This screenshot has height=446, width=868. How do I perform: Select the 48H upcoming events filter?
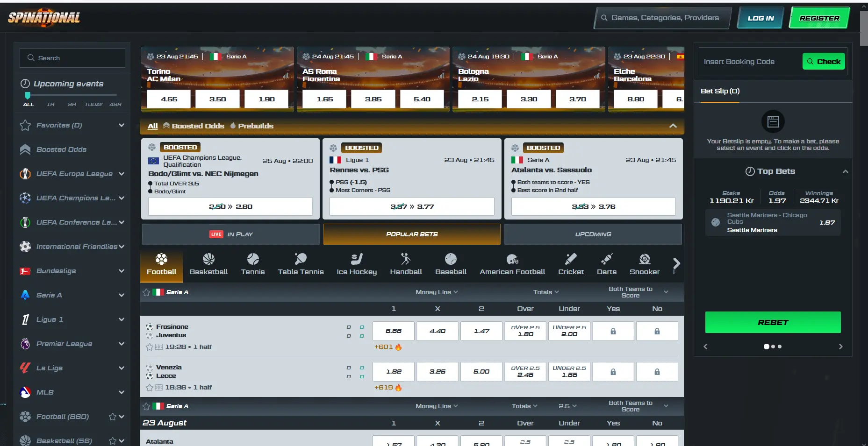coord(115,105)
